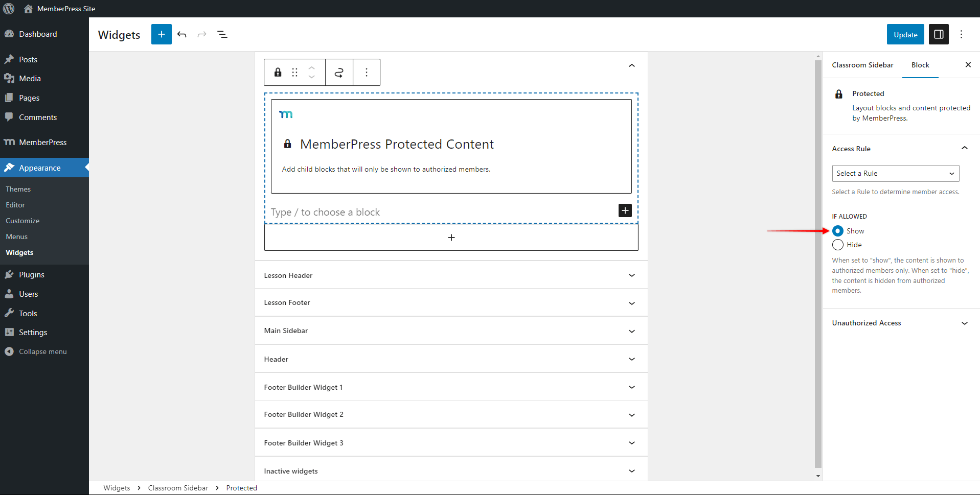Click the move to widget area icon

click(339, 72)
